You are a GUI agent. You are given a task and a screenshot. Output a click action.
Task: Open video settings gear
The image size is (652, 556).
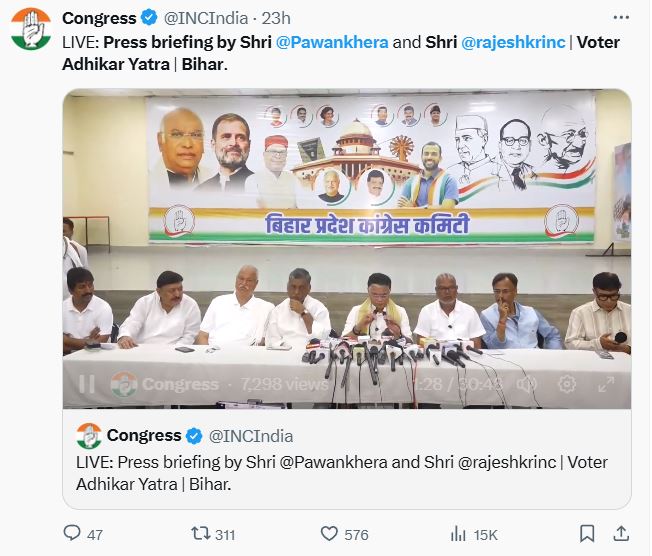tap(566, 384)
